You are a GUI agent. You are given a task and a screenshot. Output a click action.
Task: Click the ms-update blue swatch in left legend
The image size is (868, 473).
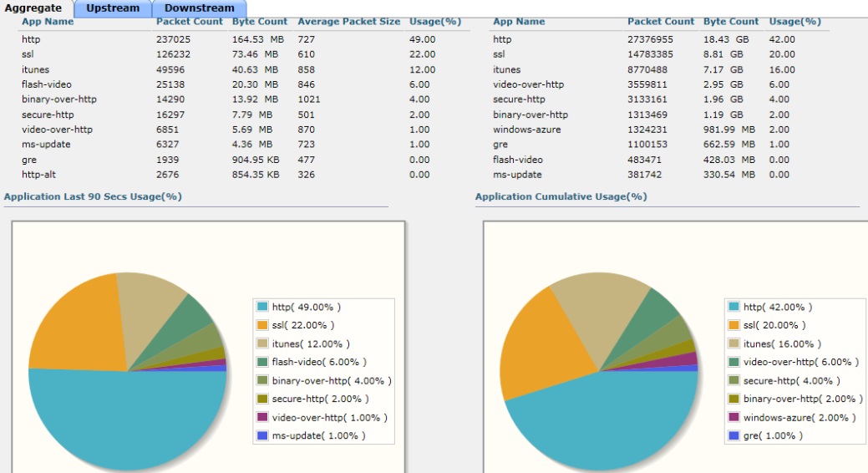(263, 435)
